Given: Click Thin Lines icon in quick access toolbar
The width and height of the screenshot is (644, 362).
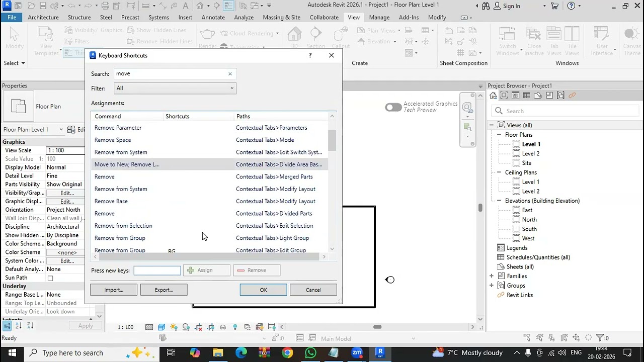Looking at the screenshot, I should coord(229,6).
